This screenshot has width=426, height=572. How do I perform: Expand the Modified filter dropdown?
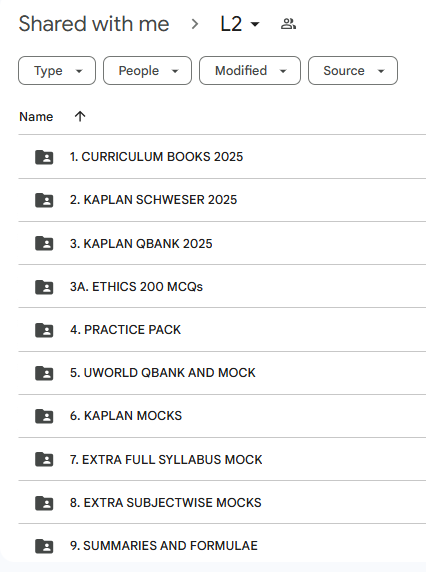(x=250, y=70)
